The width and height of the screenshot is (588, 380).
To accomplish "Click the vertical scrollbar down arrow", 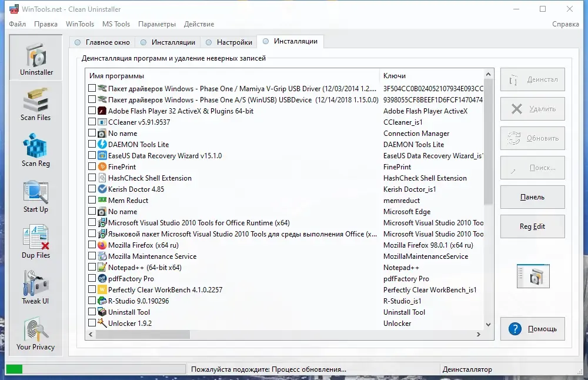I will point(488,325).
